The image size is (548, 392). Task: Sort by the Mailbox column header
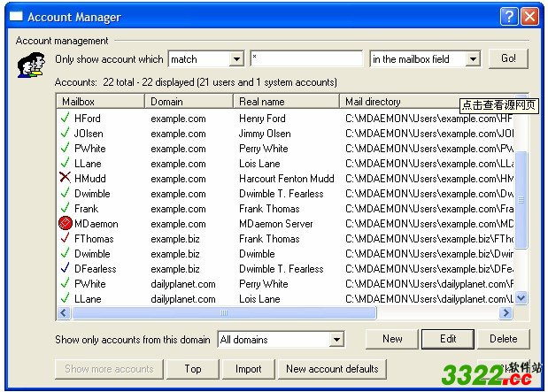100,102
